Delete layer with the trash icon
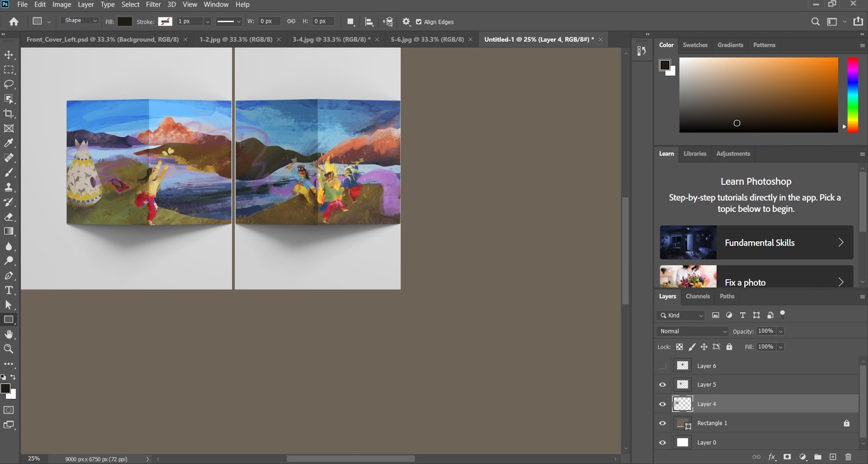Screen dimensions: 868x464 click(x=848, y=457)
